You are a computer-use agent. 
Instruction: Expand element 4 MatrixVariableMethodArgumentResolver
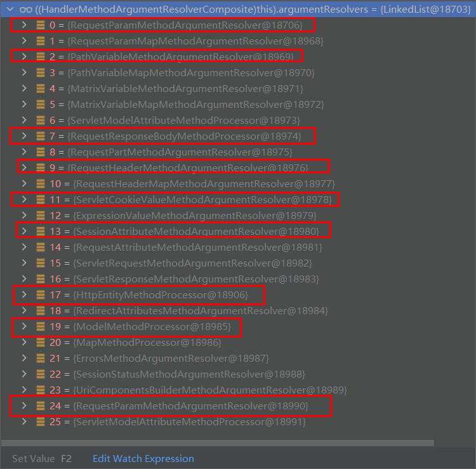(x=24, y=88)
